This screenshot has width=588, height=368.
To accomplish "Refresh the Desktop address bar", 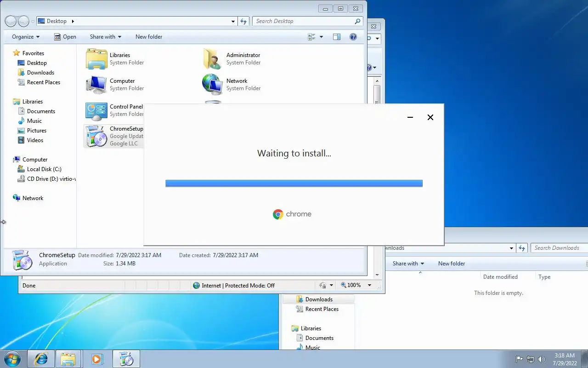I will click(x=243, y=21).
